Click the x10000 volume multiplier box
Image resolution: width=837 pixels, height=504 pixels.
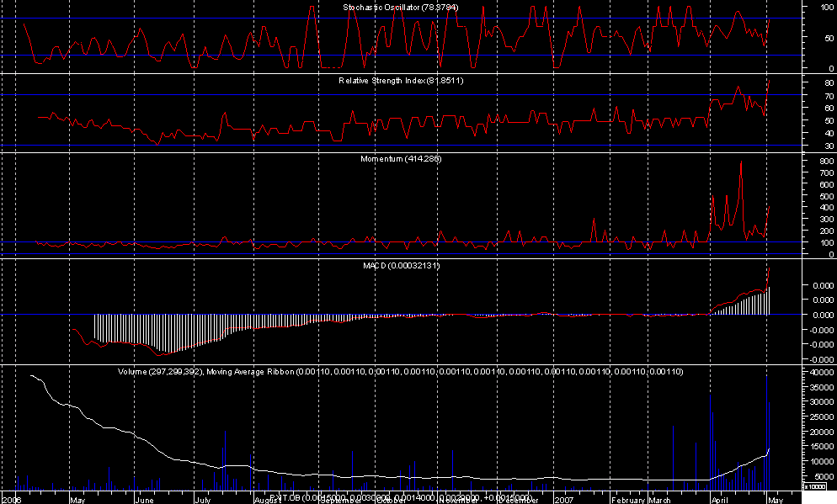click(x=817, y=485)
